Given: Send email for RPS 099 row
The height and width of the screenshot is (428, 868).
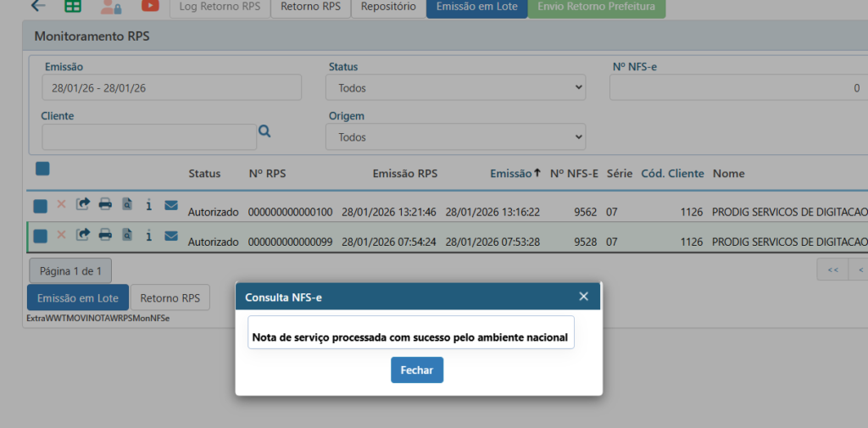Looking at the screenshot, I should (170, 236).
